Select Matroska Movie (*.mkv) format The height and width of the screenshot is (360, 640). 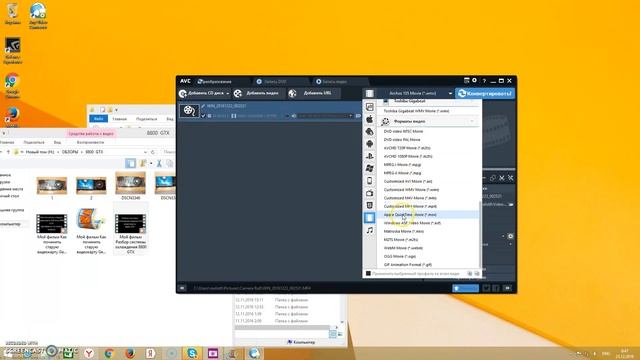click(x=428, y=231)
